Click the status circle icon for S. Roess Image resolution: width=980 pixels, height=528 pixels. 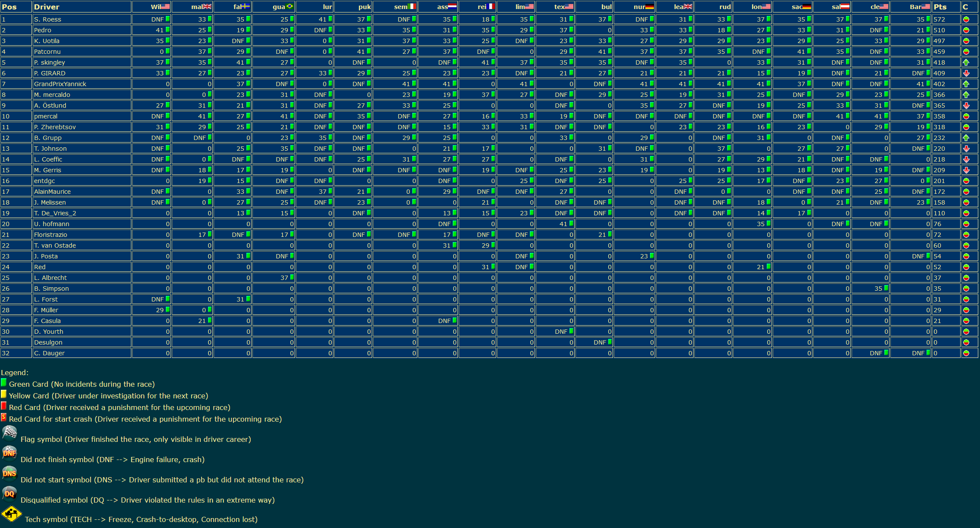966,19
